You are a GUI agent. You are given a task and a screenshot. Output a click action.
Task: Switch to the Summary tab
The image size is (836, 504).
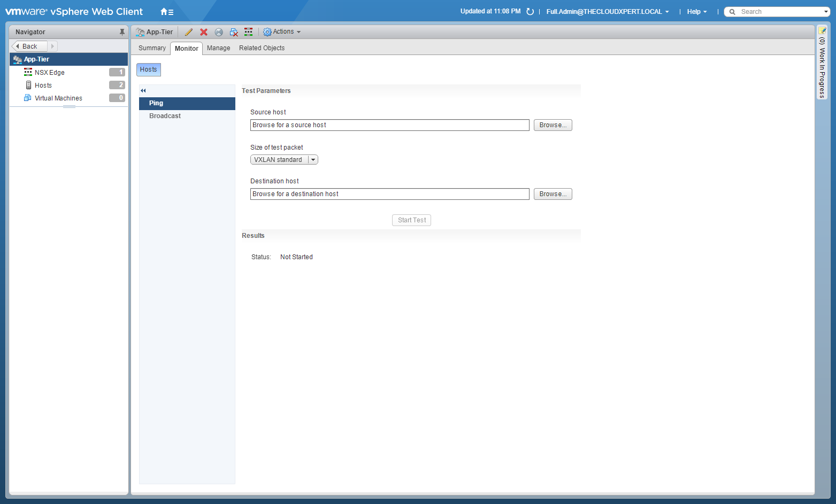pyautogui.click(x=152, y=48)
